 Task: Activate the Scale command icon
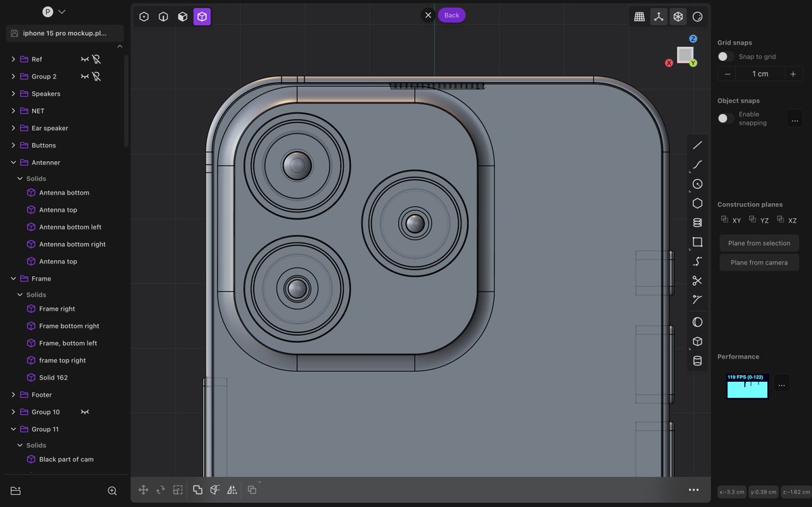coord(178,490)
